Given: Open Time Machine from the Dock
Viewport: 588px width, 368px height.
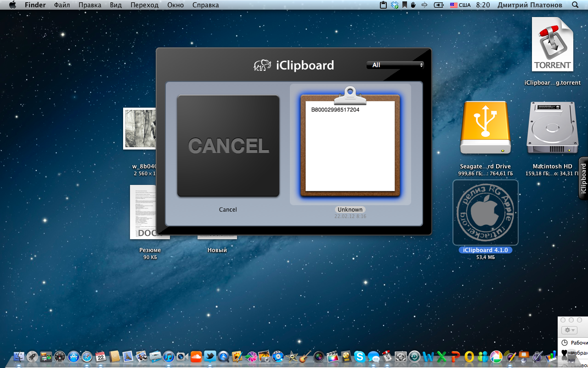Looking at the screenshot, I should (x=414, y=356).
